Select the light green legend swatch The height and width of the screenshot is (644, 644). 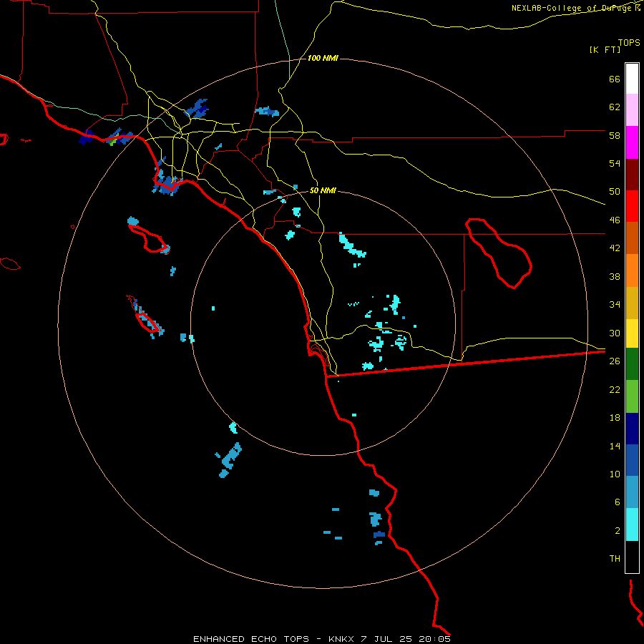point(632,396)
